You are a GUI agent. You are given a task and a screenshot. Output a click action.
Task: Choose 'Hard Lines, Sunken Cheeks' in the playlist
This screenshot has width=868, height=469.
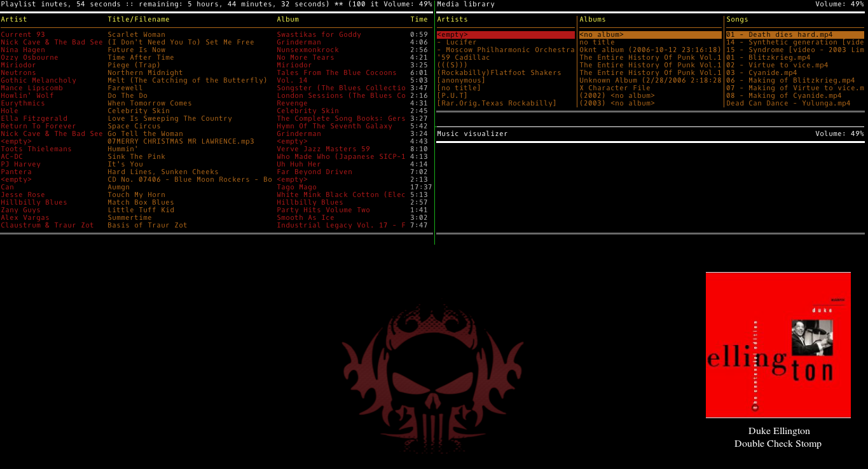click(163, 172)
